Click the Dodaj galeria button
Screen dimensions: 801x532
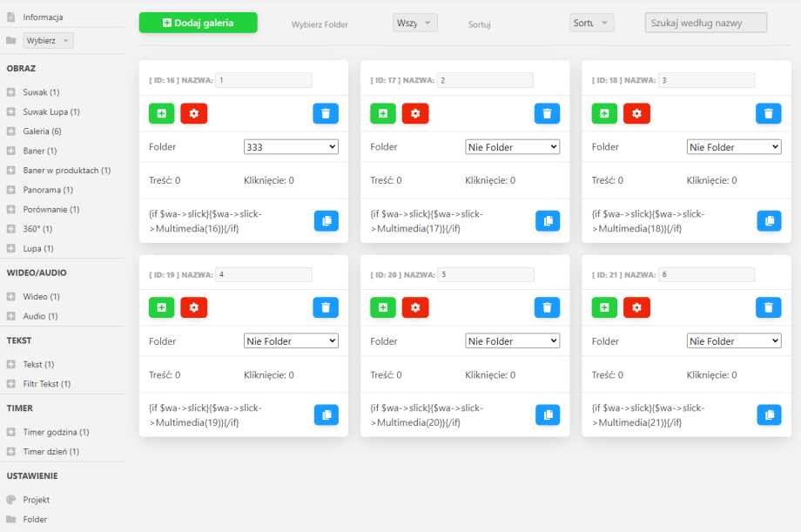pyautogui.click(x=198, y=24)
